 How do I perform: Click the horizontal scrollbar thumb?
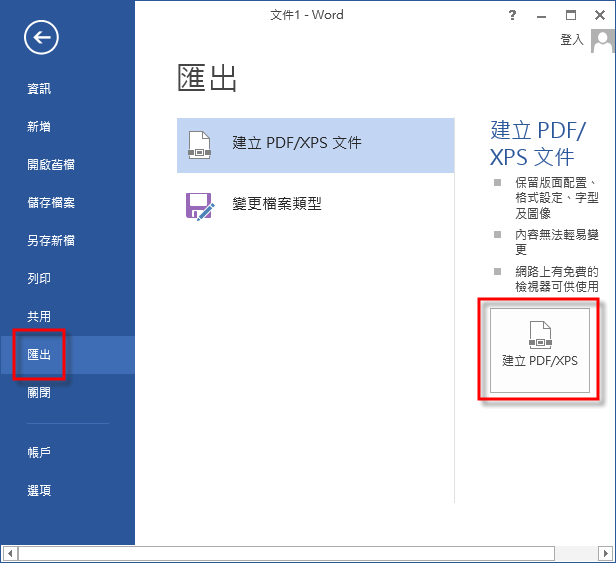coord(286,554)
